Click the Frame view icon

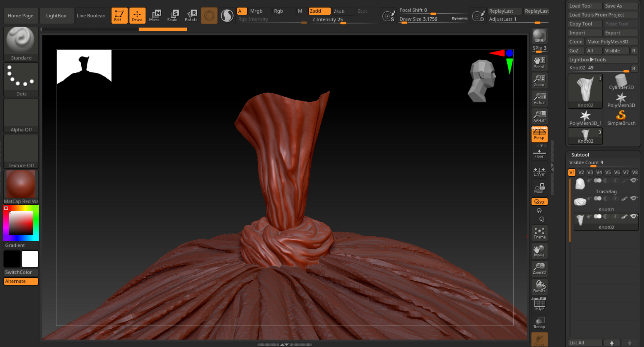539,233
